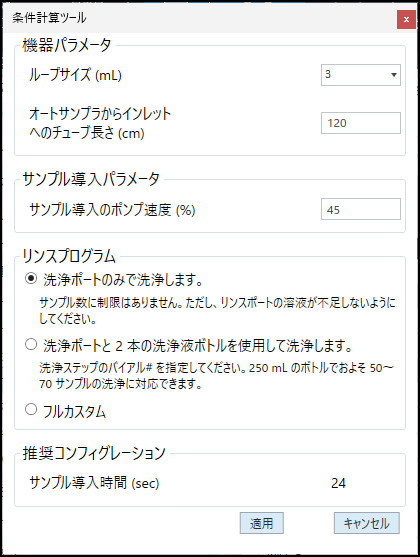Select the 洗浄ポートのみで洗浄します radio button
This screenshot has width=420, height=557.
click(x=31, y=278)
